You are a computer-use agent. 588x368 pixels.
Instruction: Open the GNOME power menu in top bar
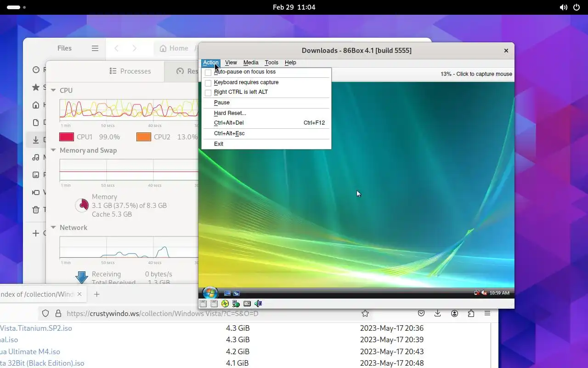pyautogui.click(x=577, y=7)
